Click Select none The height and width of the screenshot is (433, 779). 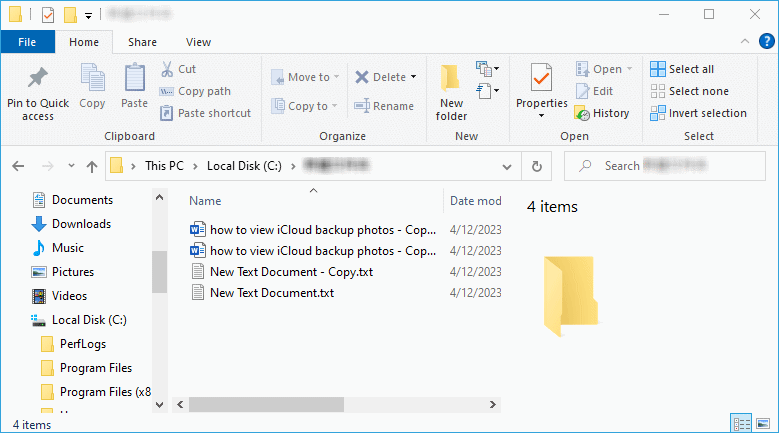[689, 91]
